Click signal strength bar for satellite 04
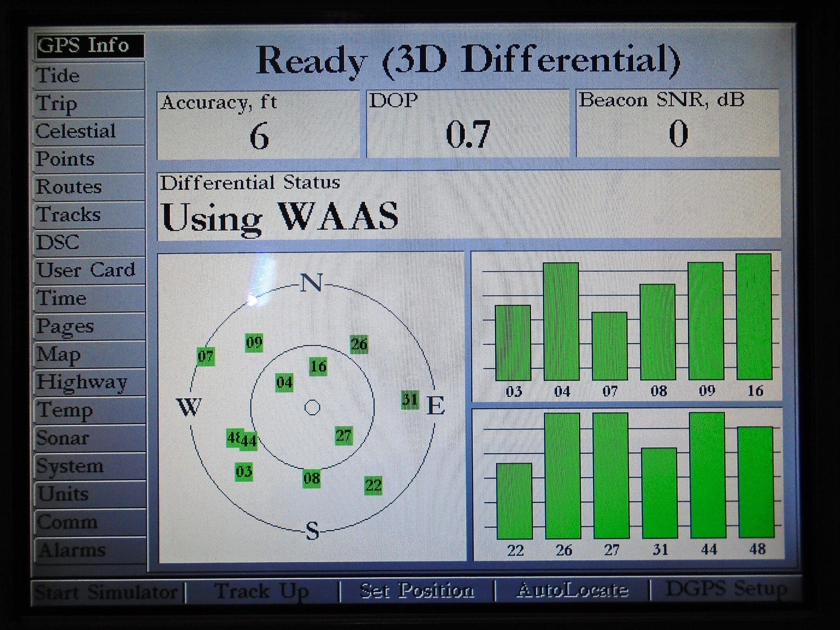Screen dimensions: 840x630 (x=561, y=321)
